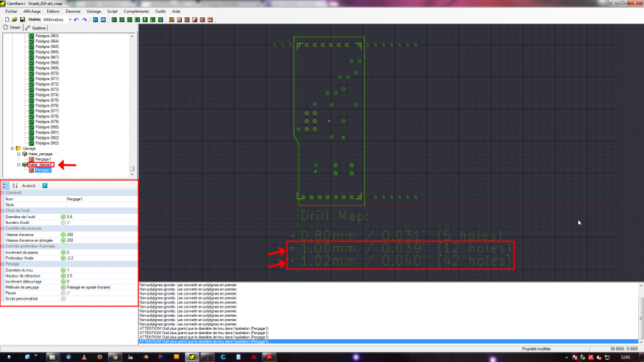Collapse the fraise_perçage tree node
Viewport: 644px width, 362px height.
[19, 154]
